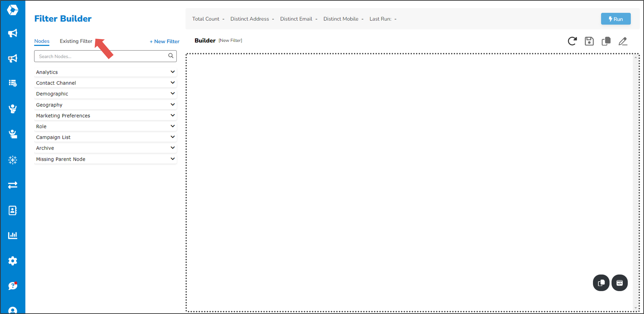Save the current filter using the save icon
Viewport: 644px width, 314px height.
(x=589, y=41)
